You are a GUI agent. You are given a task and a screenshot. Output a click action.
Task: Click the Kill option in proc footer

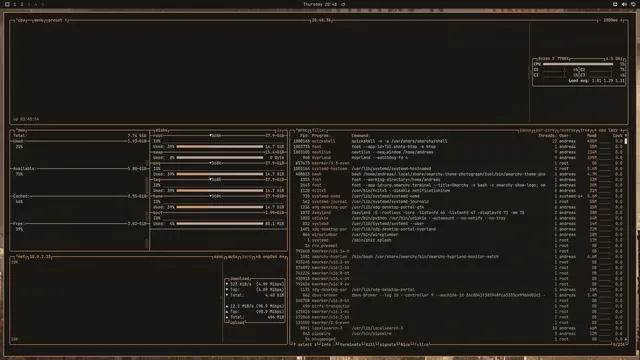370,344
